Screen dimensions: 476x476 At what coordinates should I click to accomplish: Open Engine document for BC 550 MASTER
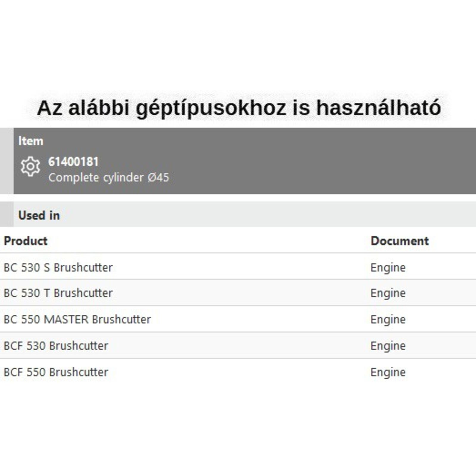click(388, 319)
